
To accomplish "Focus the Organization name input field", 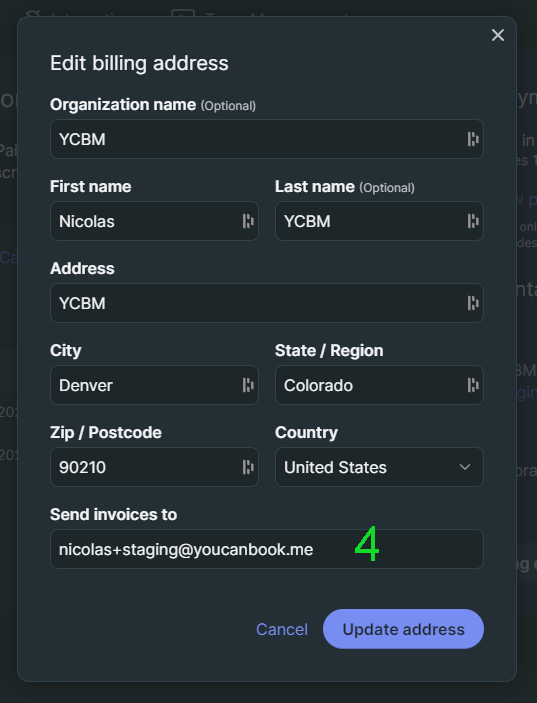I will [x=267, y=139].
